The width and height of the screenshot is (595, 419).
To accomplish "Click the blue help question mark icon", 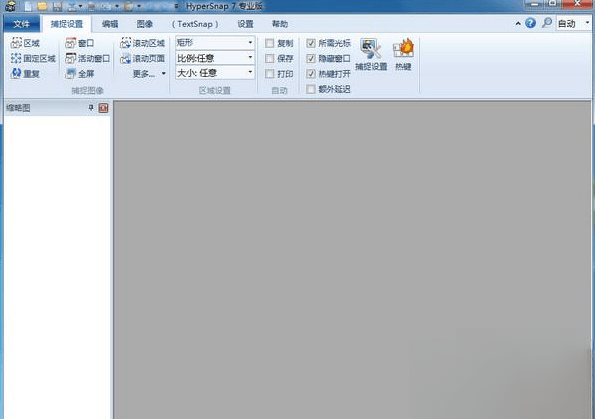I will point(530,23).
